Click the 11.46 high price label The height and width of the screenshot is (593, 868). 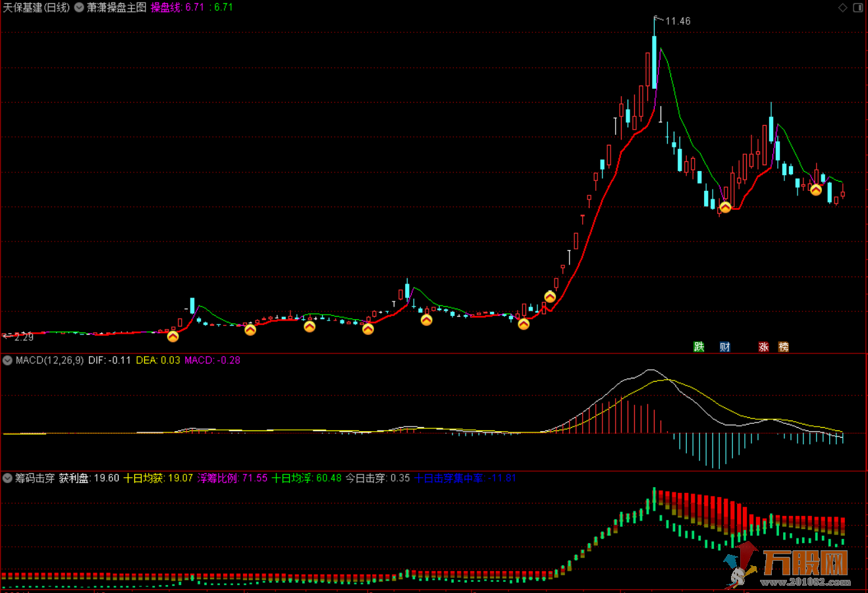pyautogui.click(x=678, y=21)
